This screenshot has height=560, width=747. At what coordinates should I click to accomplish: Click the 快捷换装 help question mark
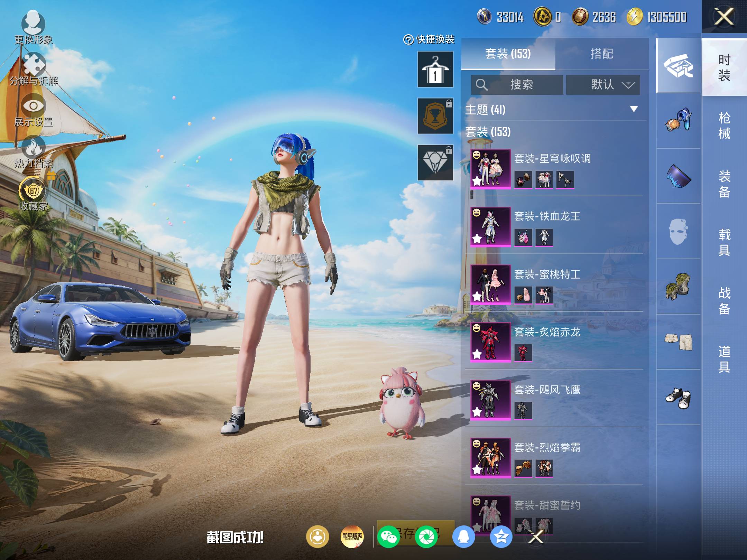click(408, 40)
